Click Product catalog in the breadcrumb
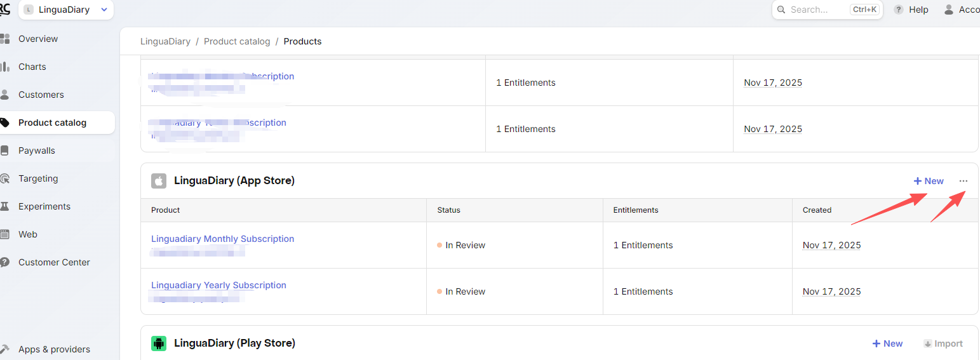This screenshot has width=980, height=360. 237,41
